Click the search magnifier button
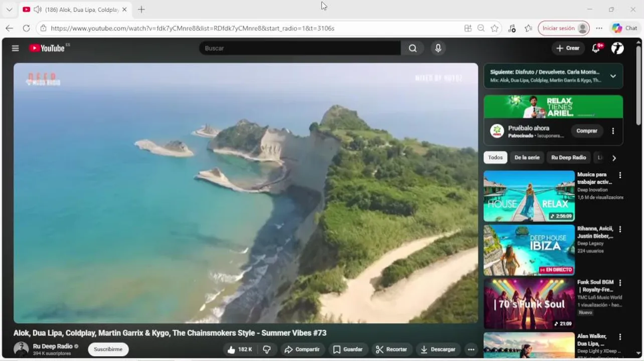The image size is (644, 361). point(412,48)
